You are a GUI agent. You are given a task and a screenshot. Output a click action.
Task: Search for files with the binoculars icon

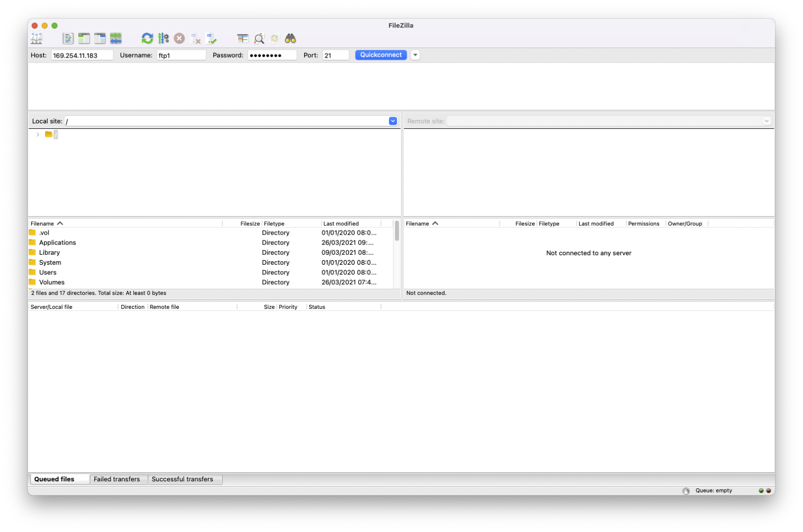pyautogui.click(x=291, y=39)
